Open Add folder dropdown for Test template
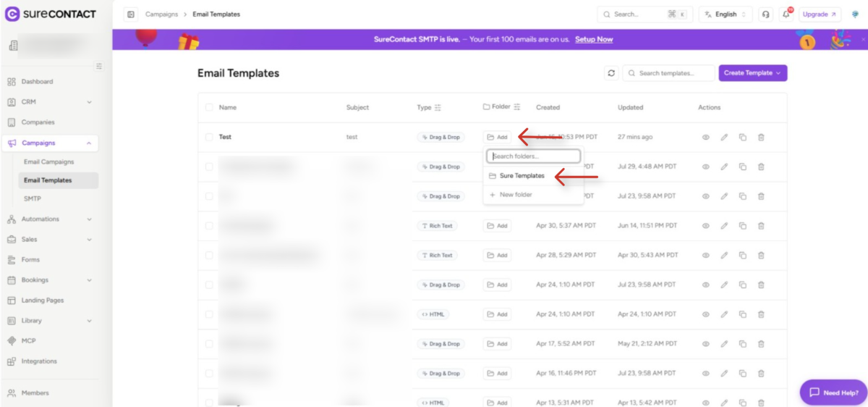The image size is (868, 407). pos(497,137)
